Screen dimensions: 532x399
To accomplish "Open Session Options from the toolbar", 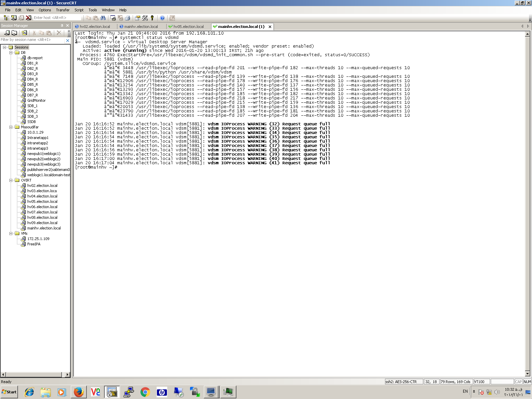I will [137, 18].
